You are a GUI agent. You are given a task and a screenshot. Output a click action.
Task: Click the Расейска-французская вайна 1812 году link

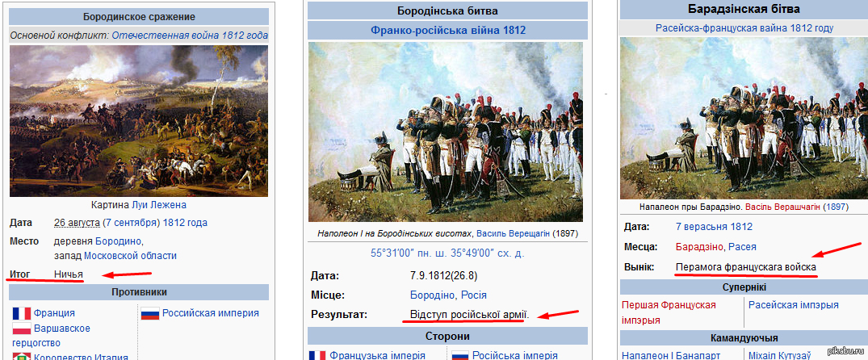[x=744, y=27]
